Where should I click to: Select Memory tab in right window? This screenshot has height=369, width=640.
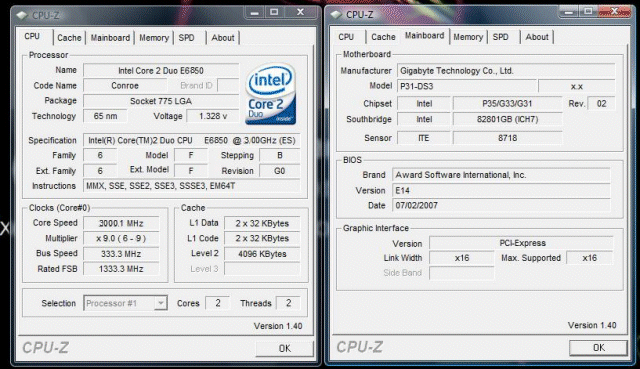468,37
